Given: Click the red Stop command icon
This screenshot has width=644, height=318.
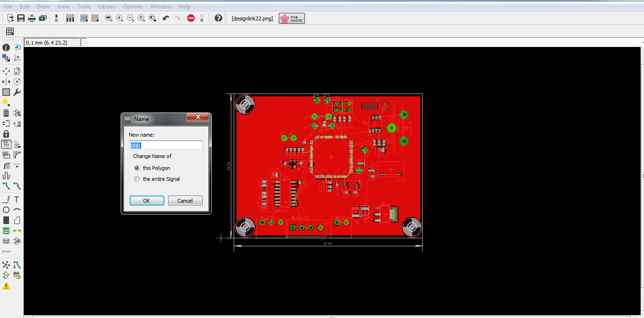Looking at the screenshot, I should [191, 18].
